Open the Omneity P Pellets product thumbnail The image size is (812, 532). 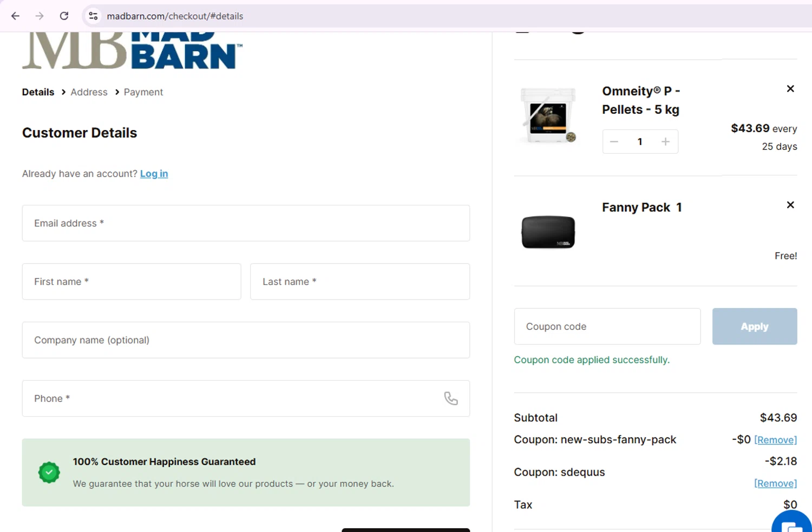coord(548,115)
